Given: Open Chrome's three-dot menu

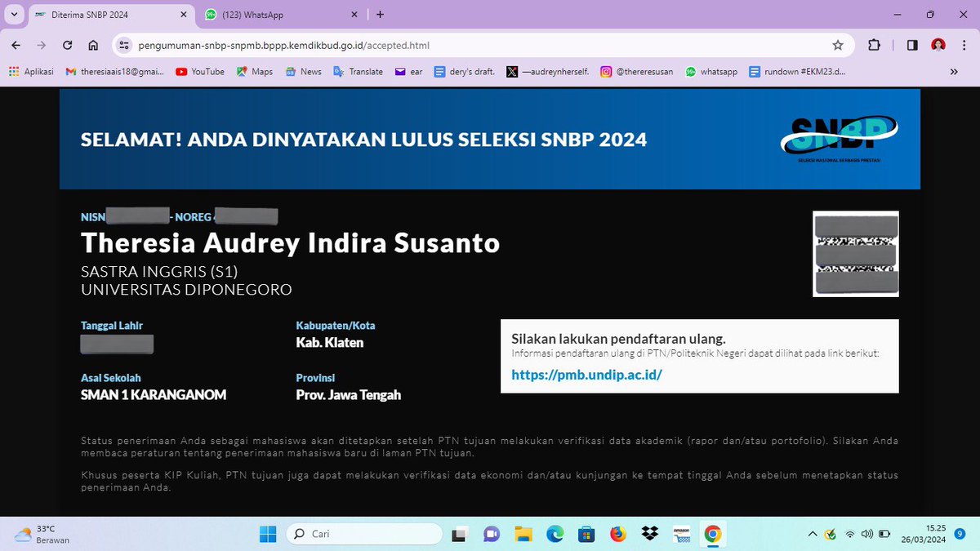Looking at the screenshot, I should pyautogui.click(x=964, y=46).
